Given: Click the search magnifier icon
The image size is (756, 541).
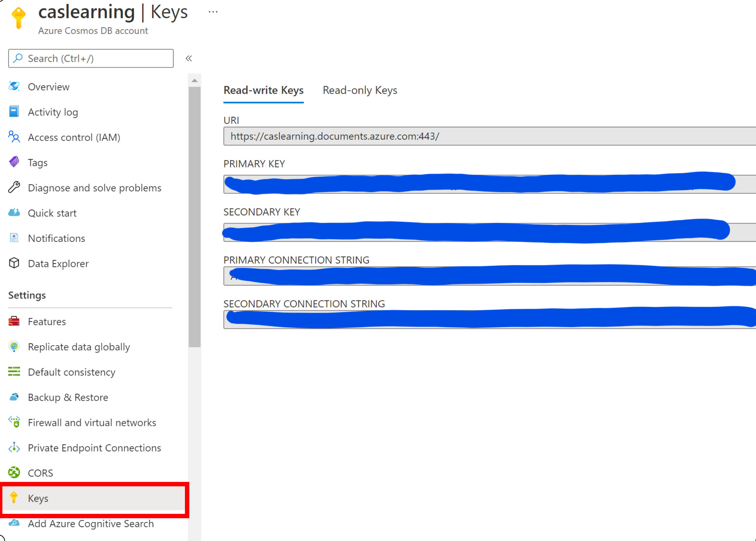Looking at the screenshot, I should (x=18, y=58).
